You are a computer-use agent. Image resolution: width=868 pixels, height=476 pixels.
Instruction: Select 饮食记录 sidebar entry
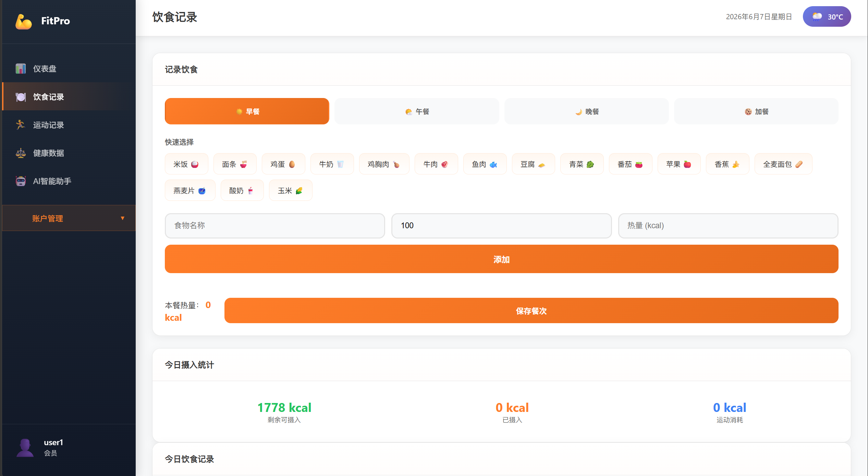click(69, 97)
